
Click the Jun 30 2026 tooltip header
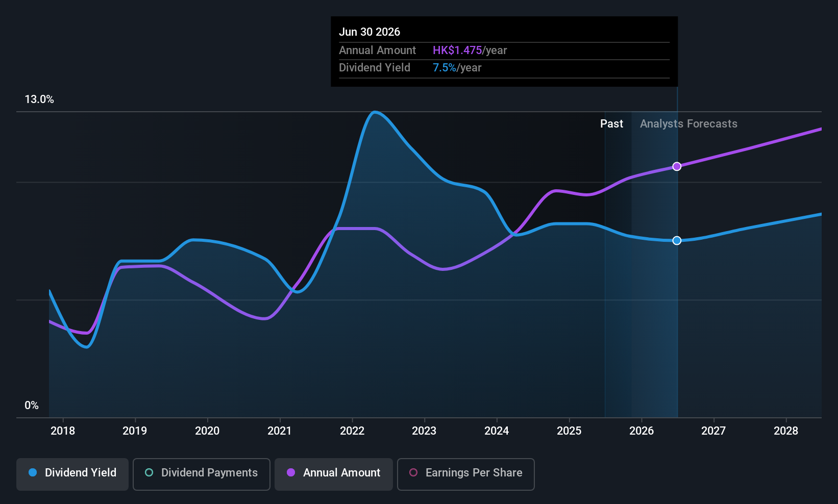tap(369, 31)
